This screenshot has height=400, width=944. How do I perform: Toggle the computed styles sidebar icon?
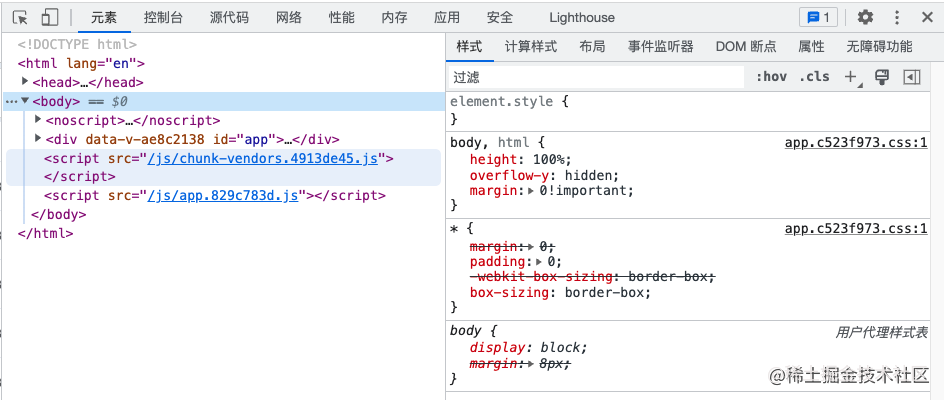[x=912, y=77]
